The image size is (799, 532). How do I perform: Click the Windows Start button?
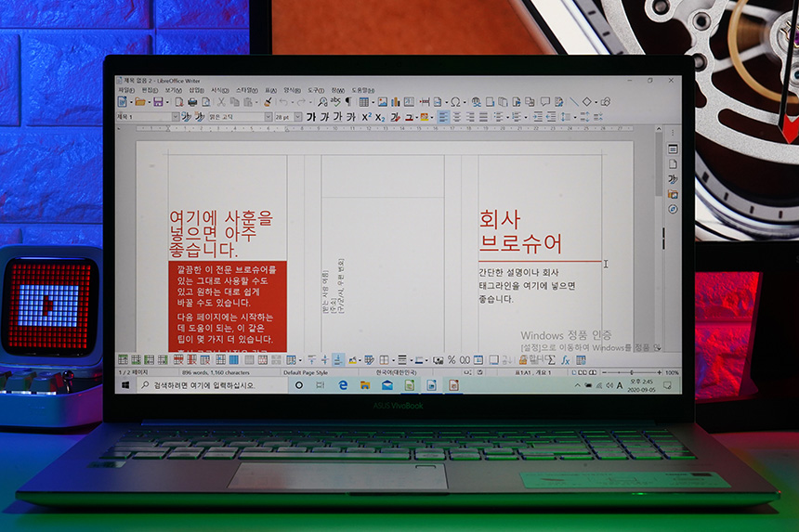tap(125, 385)
